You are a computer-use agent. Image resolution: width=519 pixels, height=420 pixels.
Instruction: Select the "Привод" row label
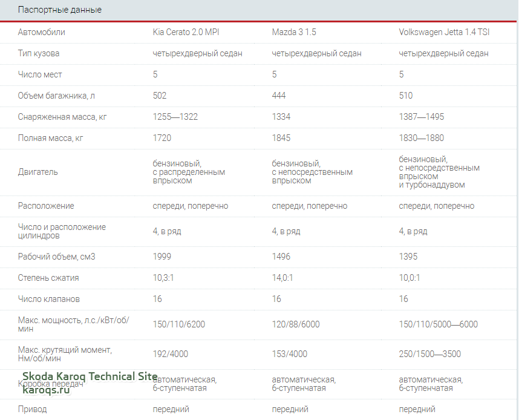coord(32,409)
